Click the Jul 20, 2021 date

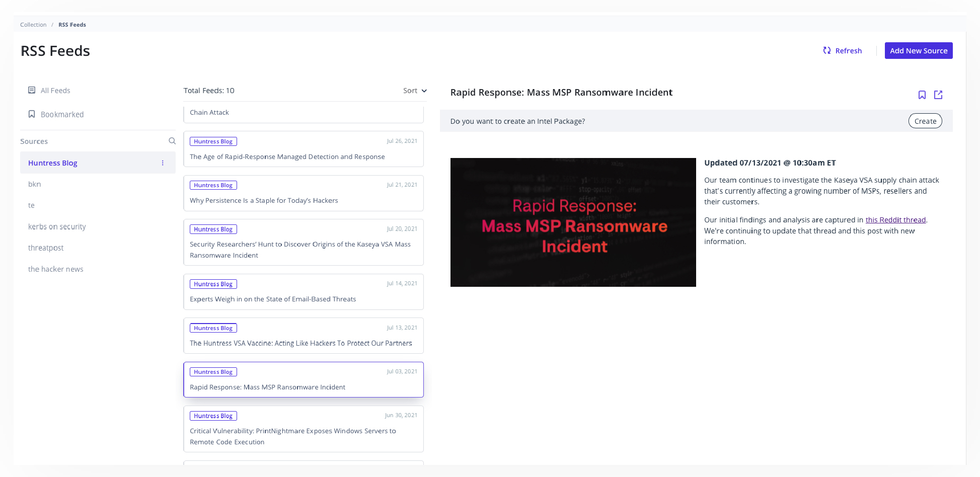(402, 228)
